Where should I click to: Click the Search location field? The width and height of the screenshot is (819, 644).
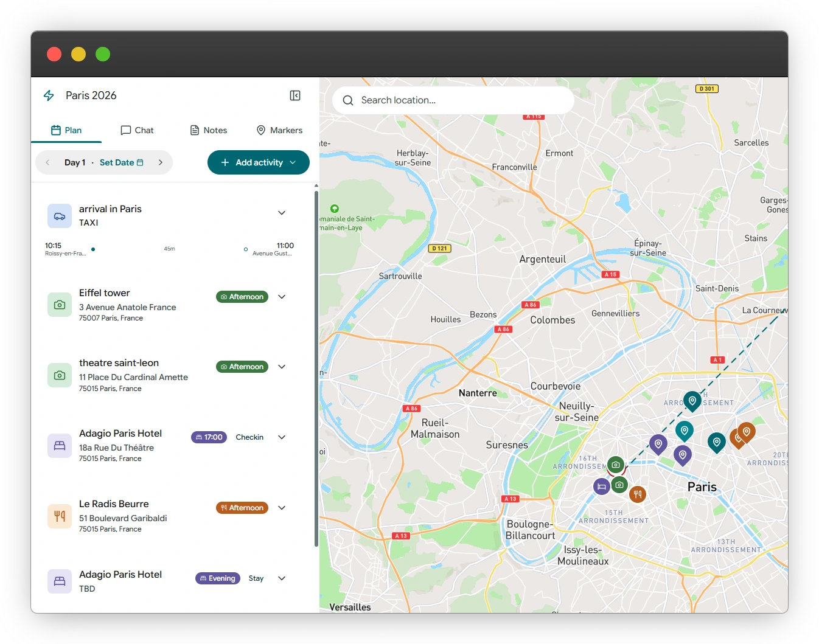pyautogui.click(x=453, y=100)
